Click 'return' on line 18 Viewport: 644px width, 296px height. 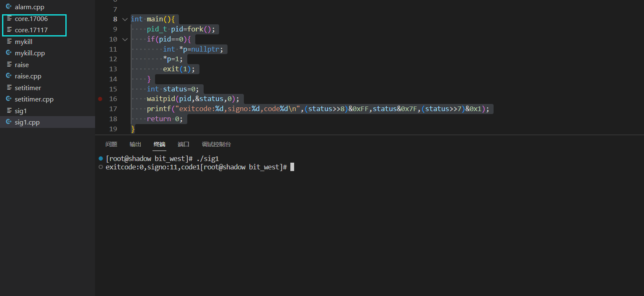pyautogui.click(x=159, y=119)
